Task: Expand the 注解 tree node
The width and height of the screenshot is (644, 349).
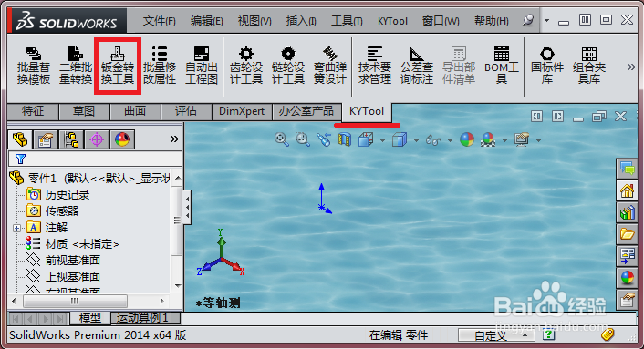Action: click(16, 228)
